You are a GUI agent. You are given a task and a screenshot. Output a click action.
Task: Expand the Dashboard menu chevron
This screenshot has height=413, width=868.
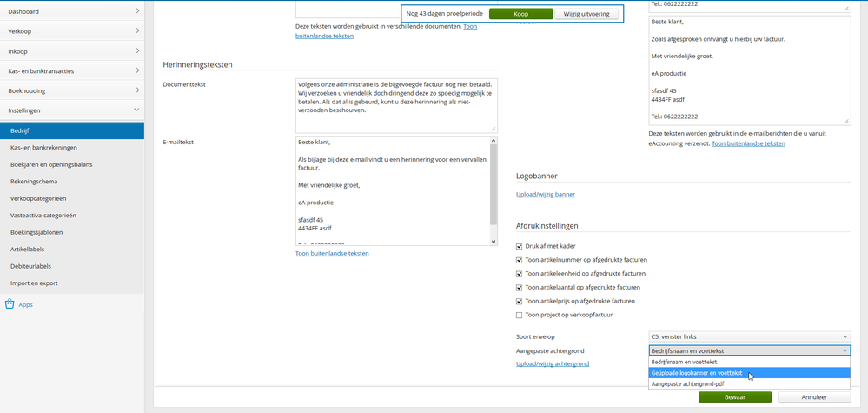(x=136, y=11)
